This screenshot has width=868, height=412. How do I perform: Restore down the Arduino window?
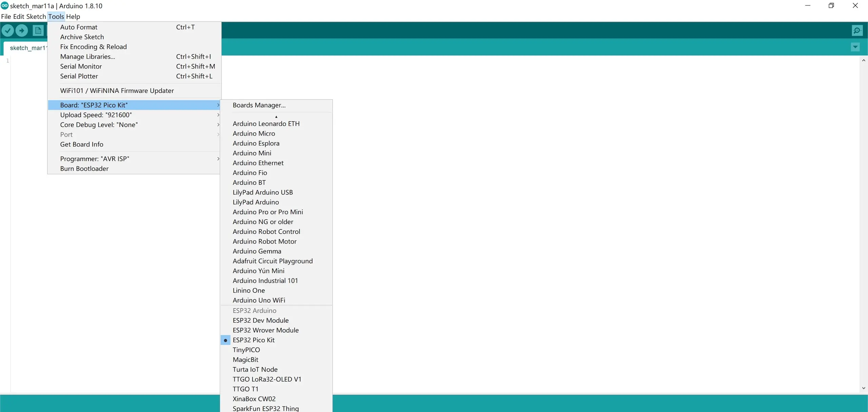(831, 6)
